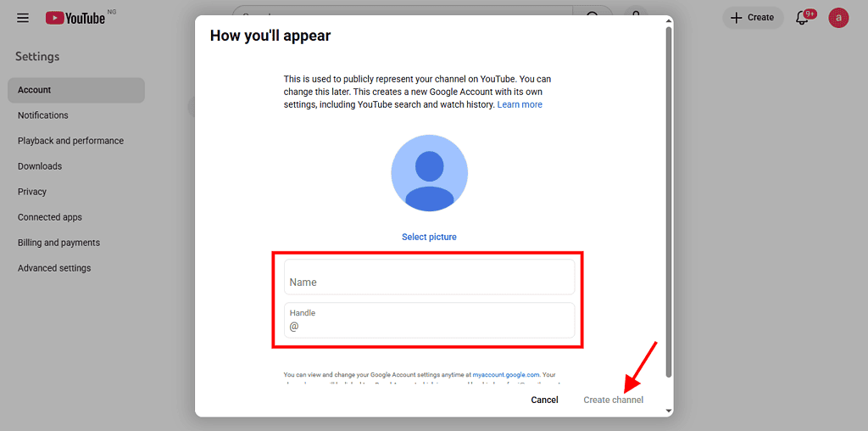Open the notifications bell
This screenshot has height=431, width=868.
802,18
